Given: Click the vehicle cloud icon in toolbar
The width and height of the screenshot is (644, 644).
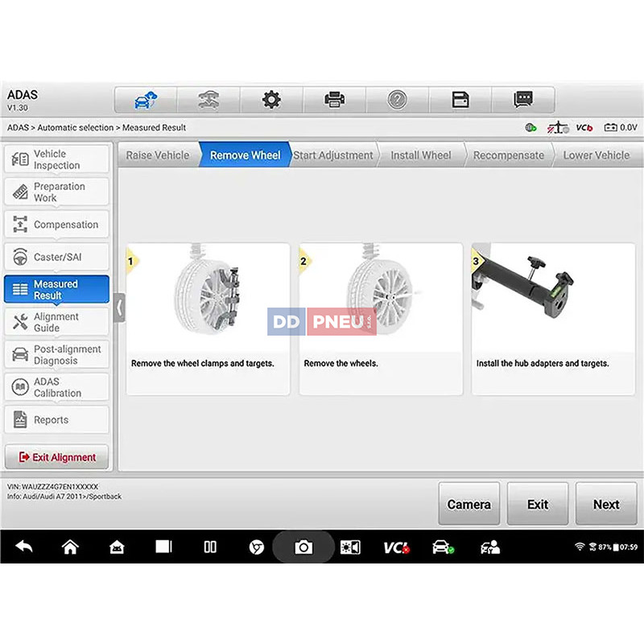Looking at the screenshot, I should [x=146, y=100].
